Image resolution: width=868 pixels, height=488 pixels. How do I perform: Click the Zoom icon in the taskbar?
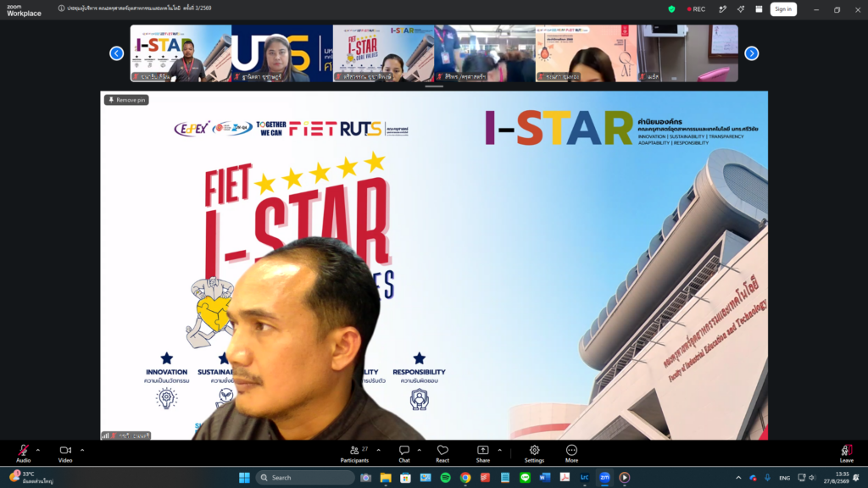[x=604, y=478]
